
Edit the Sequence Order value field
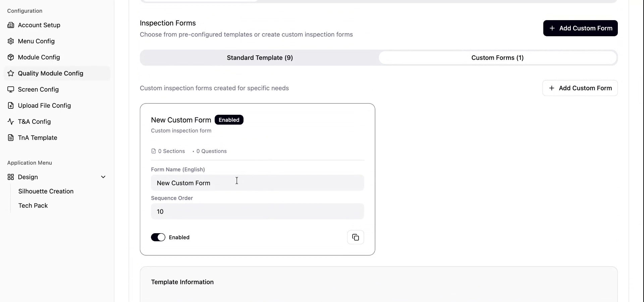point(257,211)
